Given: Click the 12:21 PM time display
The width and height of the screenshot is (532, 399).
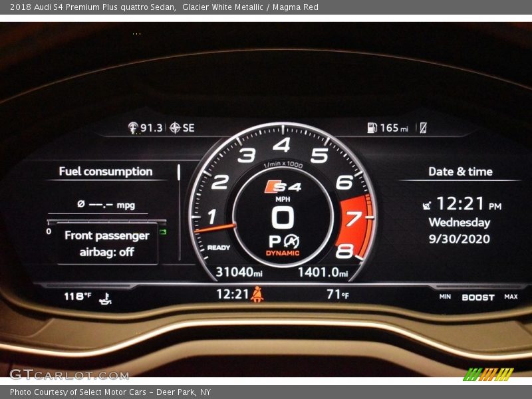Looking at the screenshot, I should [469, 203].
